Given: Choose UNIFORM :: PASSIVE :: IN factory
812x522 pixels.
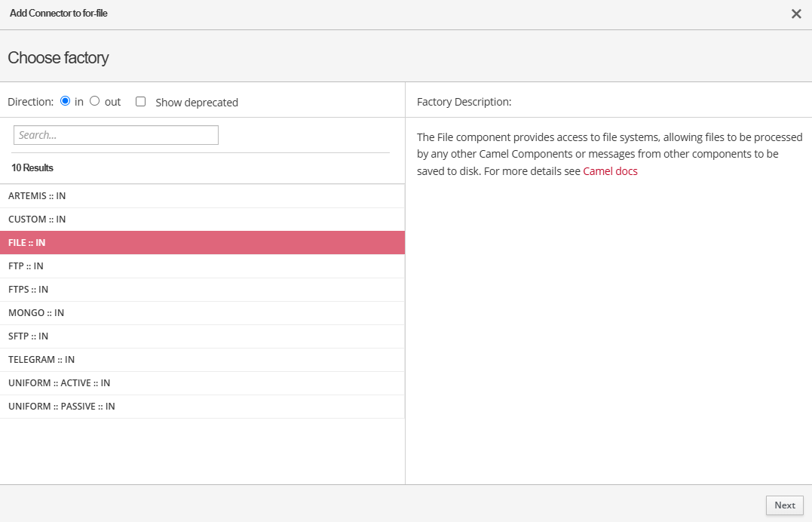Looking at the screenshot, I should [x=61, y=407].
